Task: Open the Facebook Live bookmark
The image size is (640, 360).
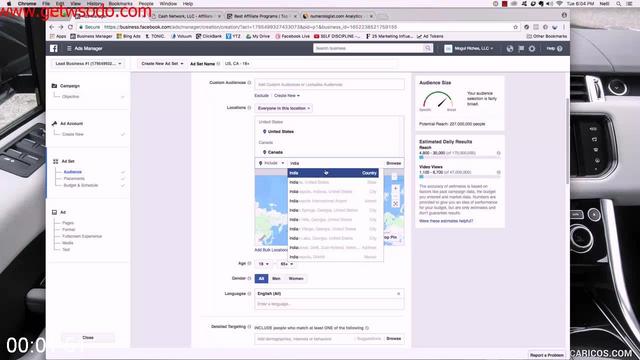Action: click(x=292, y=36)
